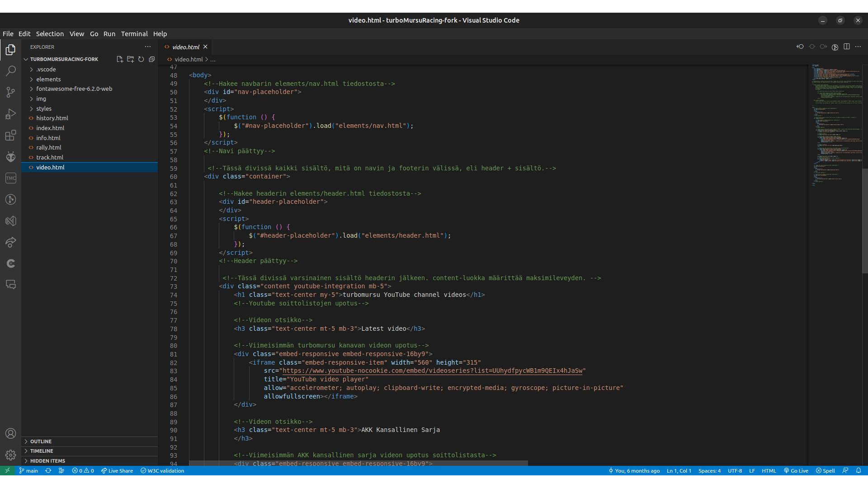Screen dimensions: 868x488
Task: Refresh the explorer file tree
Action: [141, 59]
